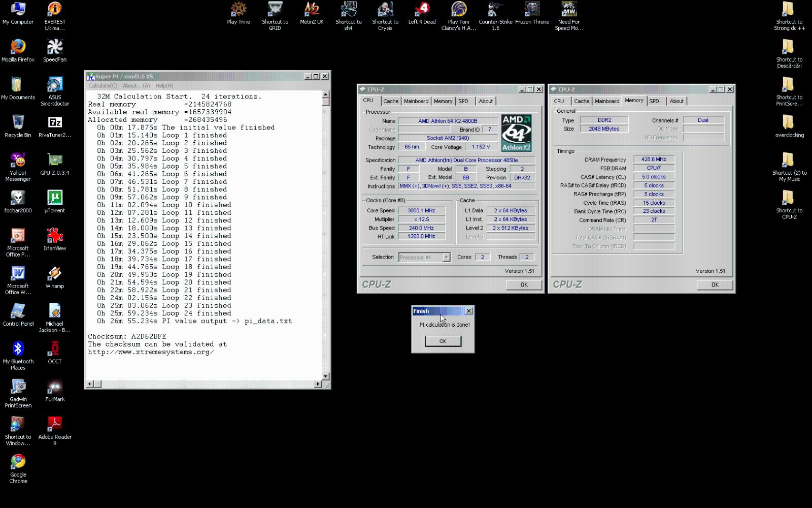Screen dimensions: 812x508
Task: Open ASUS Smartdoctor desktop icon
Action: 55,91
